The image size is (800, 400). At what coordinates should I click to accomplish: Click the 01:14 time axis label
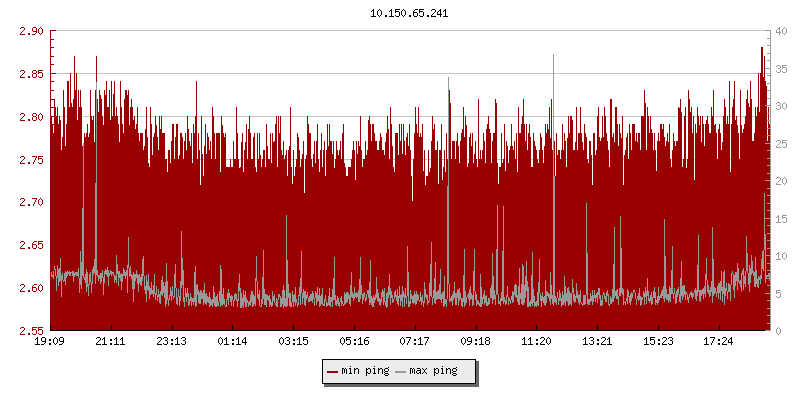pos(232,341)
